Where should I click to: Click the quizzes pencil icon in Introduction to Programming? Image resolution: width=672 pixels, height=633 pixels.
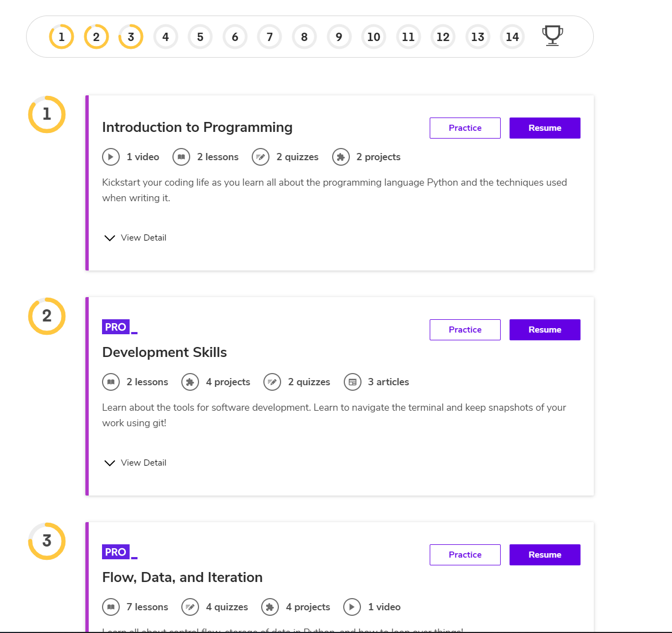point(261,157)
